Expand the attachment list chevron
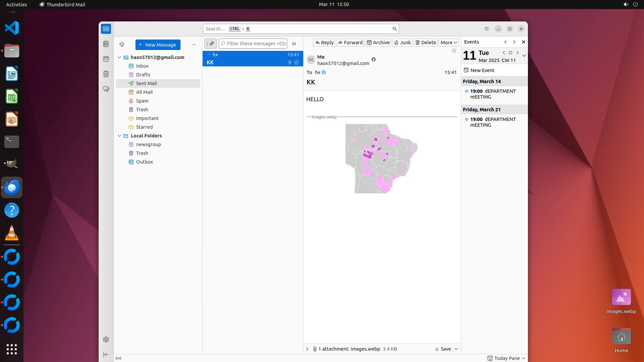This screenshot has height=362, width=644. pyautogui.click(x=307, y=349)
